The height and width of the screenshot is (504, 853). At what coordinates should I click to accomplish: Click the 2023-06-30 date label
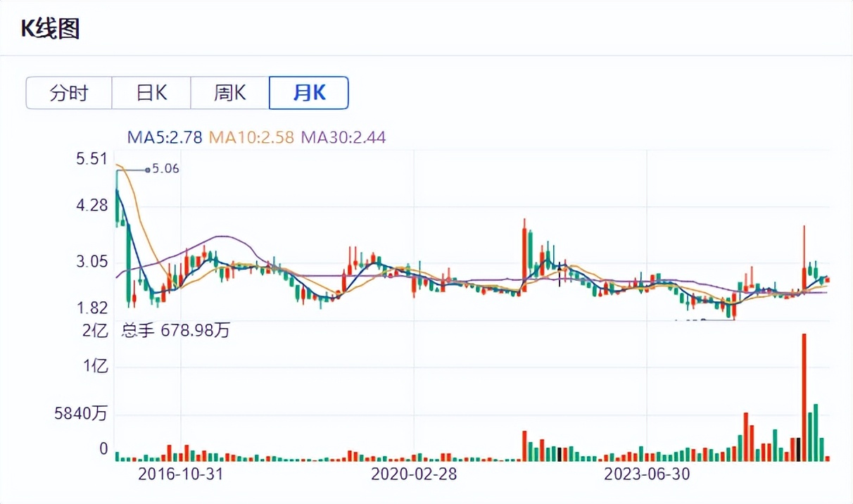[x=647, y=474]
